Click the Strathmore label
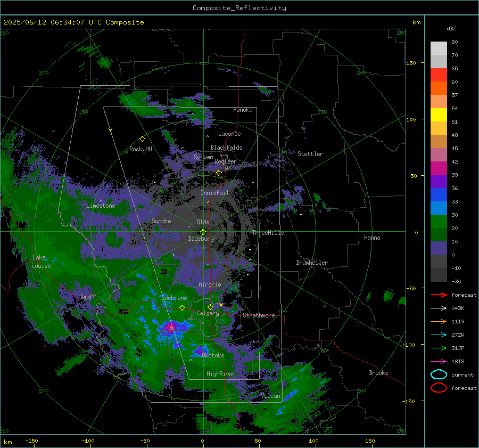This screenshot has height=448, width=479. tap(259, 315)
